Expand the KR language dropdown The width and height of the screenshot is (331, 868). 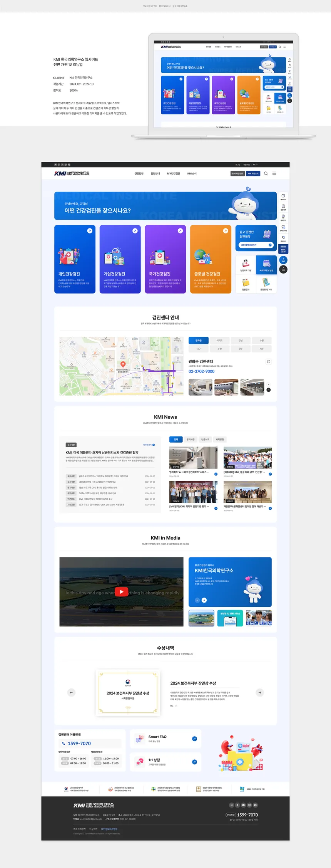tap(255, 165)
